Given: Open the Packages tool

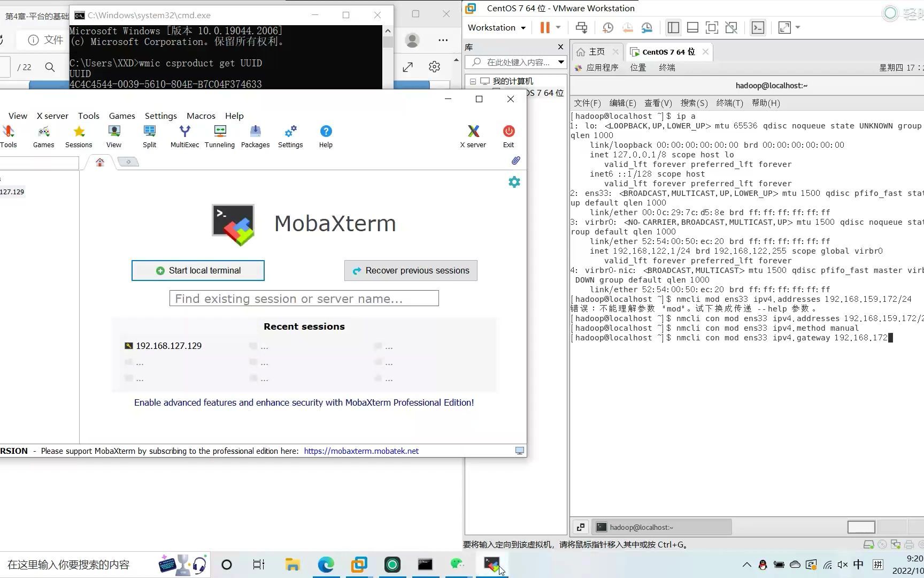Looking at the screenshot, I should [x=255, y=136].
